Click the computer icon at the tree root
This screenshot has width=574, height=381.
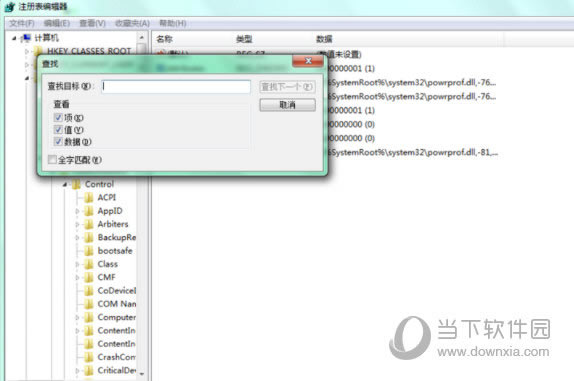pyautogui.click(x=26, y=38)
